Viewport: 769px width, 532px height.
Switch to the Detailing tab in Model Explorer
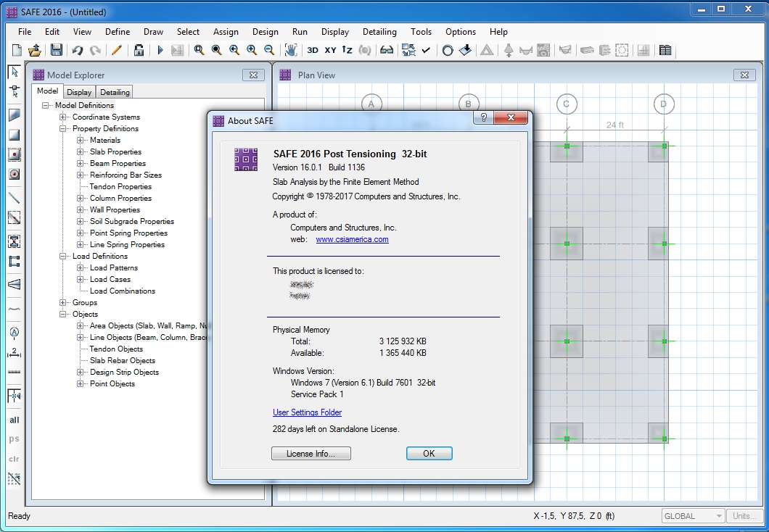[x=115, y=92]
